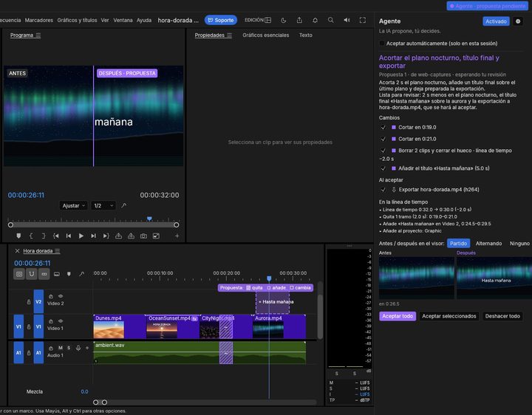This screenshot has height=415, width=532.
Task: Add a marker in the timeline toolbar
Action: [69, 274]
